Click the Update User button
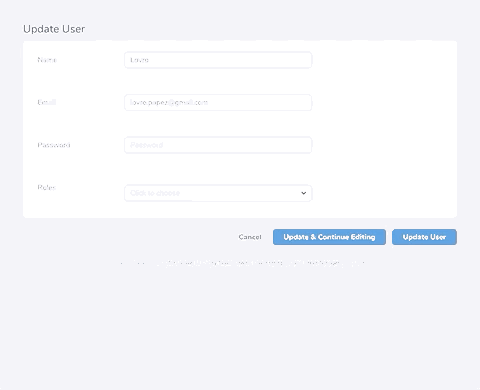Image resolution: width=480 pixels, height=390 pixels. pos(424,237)
